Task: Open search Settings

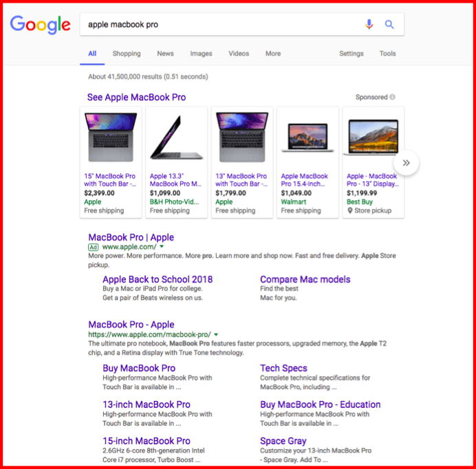Action: tap(351, 54)
